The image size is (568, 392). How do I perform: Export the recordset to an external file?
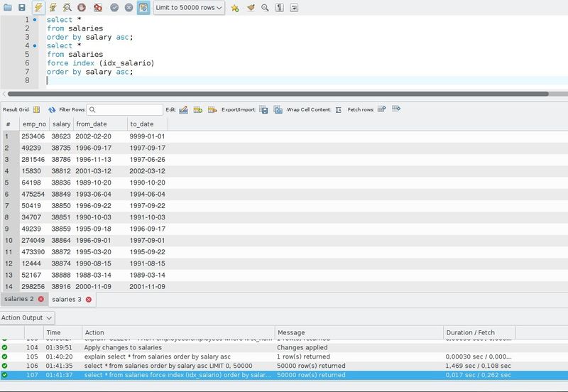264,109
